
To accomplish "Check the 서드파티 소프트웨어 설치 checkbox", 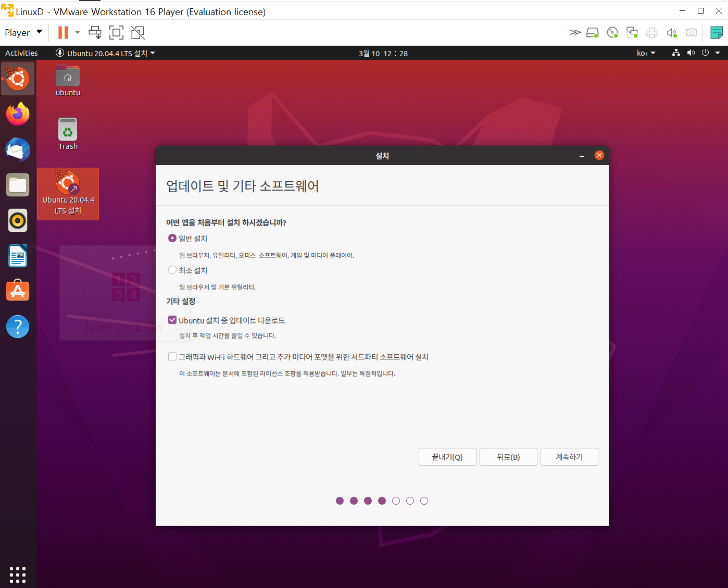I will pos(172,356).
